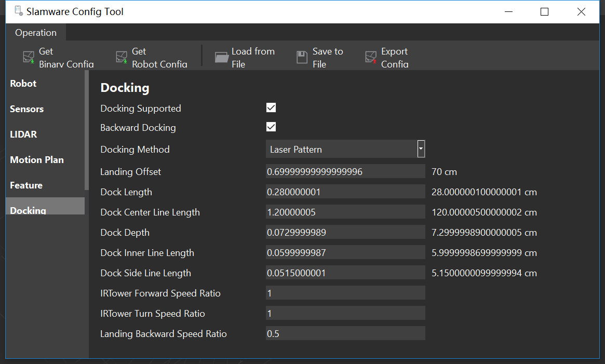Focus the Dock Length value field
This screenshot has width=605, height=364.
point(345,192)
